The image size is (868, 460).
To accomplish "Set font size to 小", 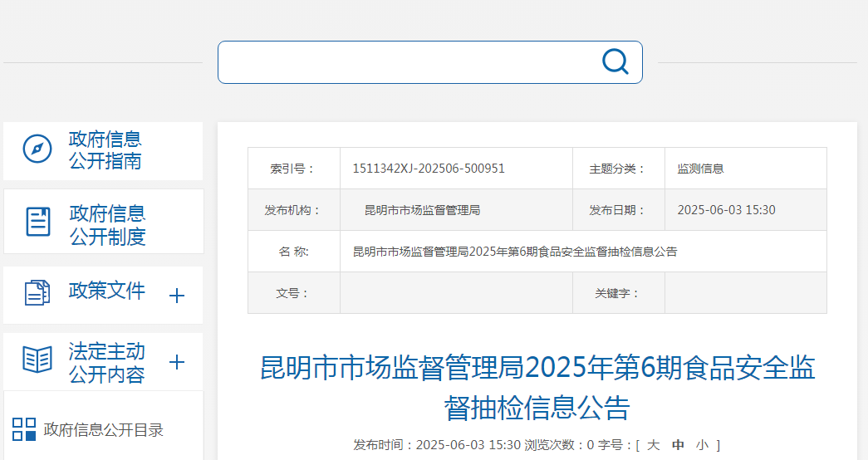I will pos(703,445).
